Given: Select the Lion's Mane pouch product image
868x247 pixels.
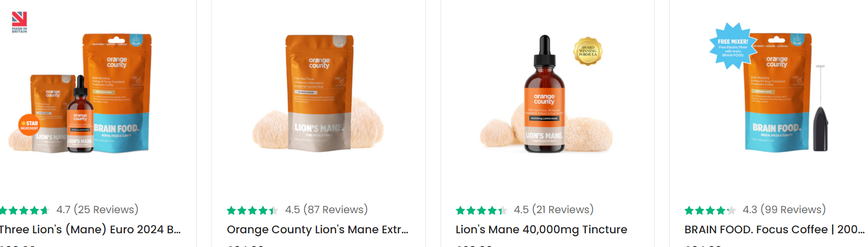Looking at the screenshot, I should 318,93.
